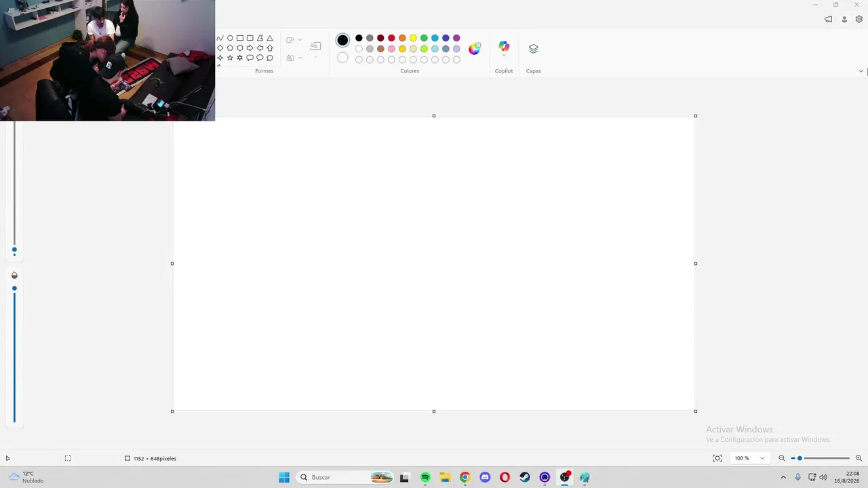Select the pentagon shape
The image size is (868, 488).
(230, 48)
